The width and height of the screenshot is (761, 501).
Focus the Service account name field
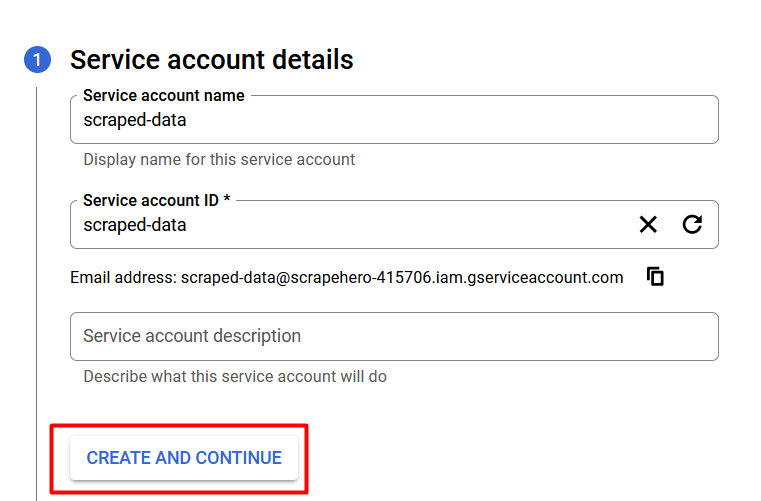pyautogui.click(x=394, y=119)
